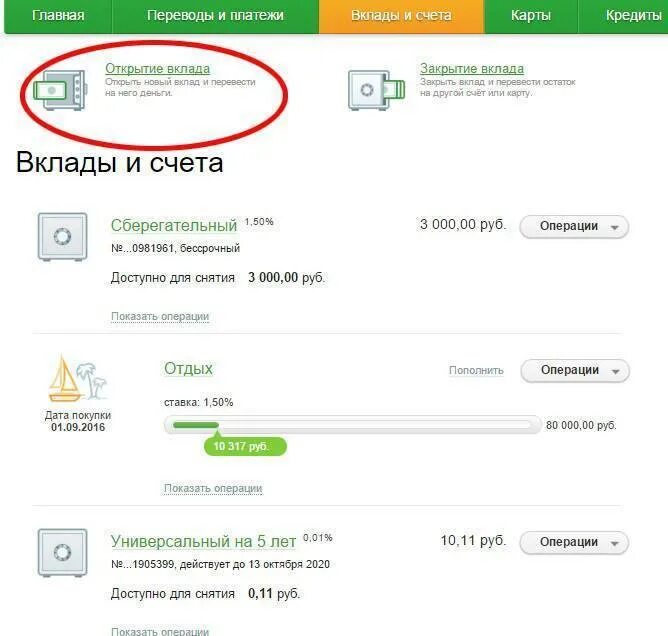This screenshot has height=636, width=668.
Task: Open Операции dropdown for Универсальный deposit
Action: pos(574,542)
